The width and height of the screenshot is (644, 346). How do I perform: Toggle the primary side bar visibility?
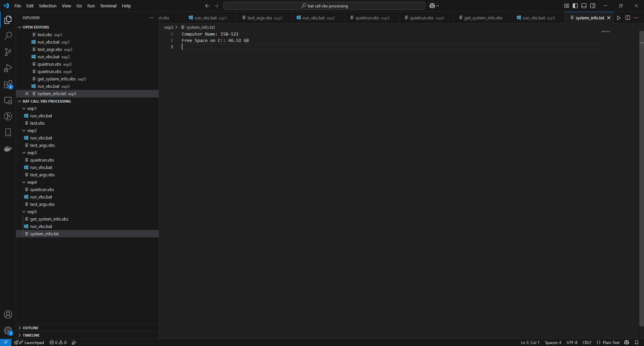tap(575, 6)
